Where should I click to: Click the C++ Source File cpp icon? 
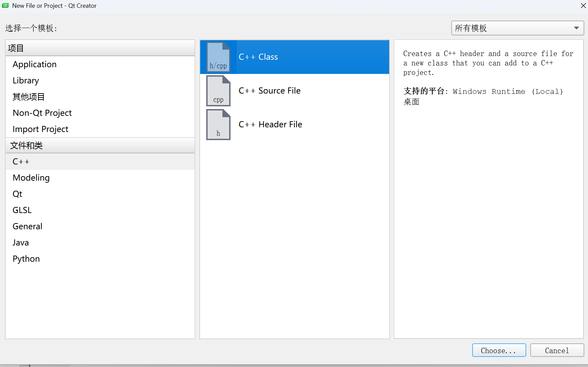click(218, 91)
